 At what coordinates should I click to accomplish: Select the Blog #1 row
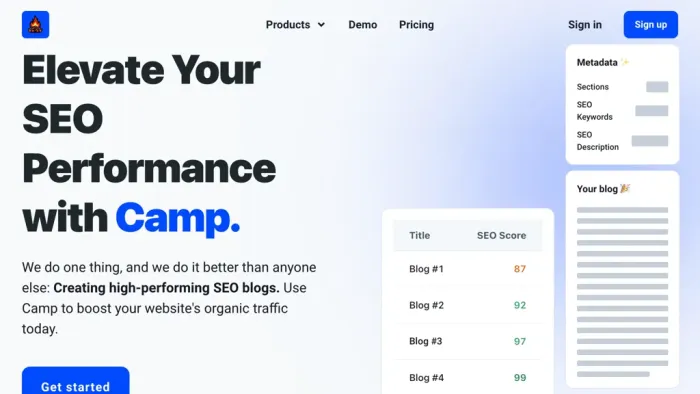[467, 269]
